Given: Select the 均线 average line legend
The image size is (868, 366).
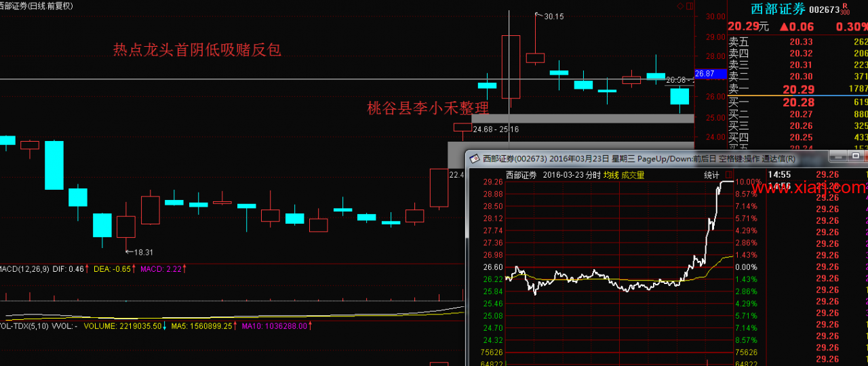Looking at the screenshot, I should pyautogui.click(x=611, y=175).
